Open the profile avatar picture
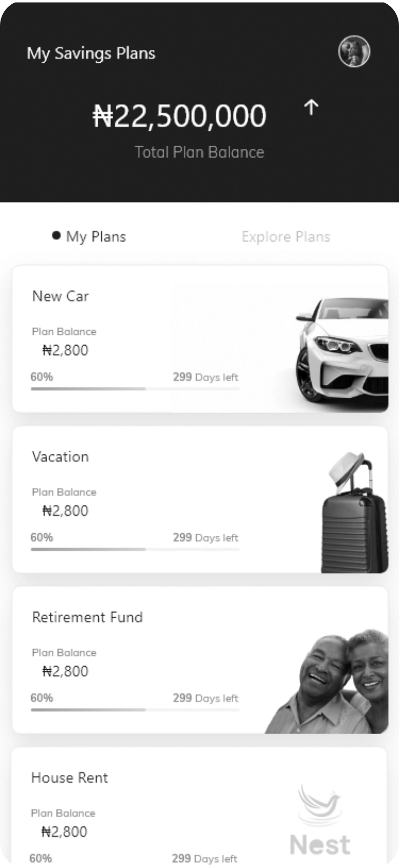Screen dimensions: 399x868 point(354,52)
